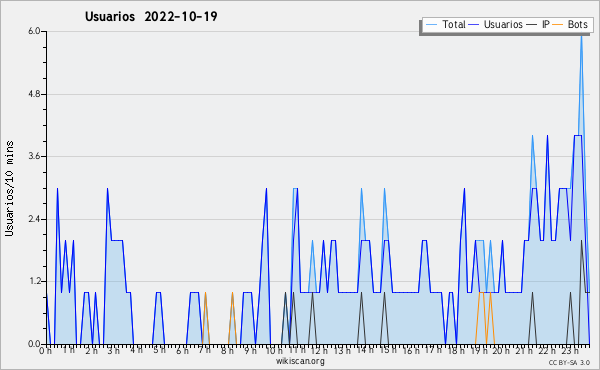Click the x-axis label '8 h'
Image resolution: width=600 pixels, height=370 pixels.
[x=227, y=350]
